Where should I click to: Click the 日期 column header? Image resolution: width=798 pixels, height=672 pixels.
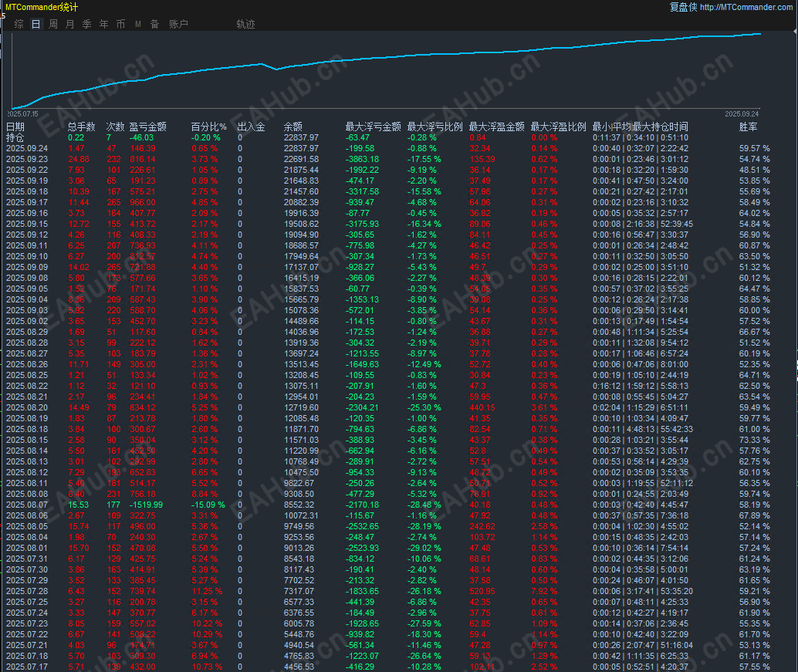(x=15, y=127)
